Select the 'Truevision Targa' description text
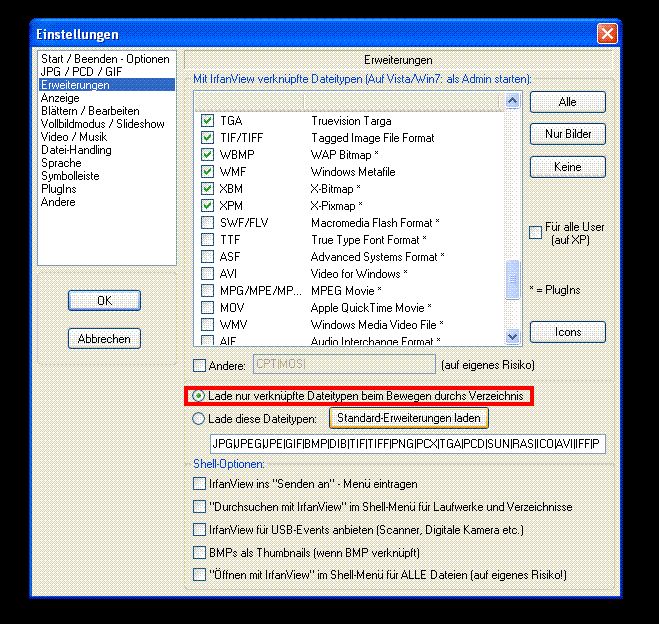Screen dimensions: 659x624 351,121
